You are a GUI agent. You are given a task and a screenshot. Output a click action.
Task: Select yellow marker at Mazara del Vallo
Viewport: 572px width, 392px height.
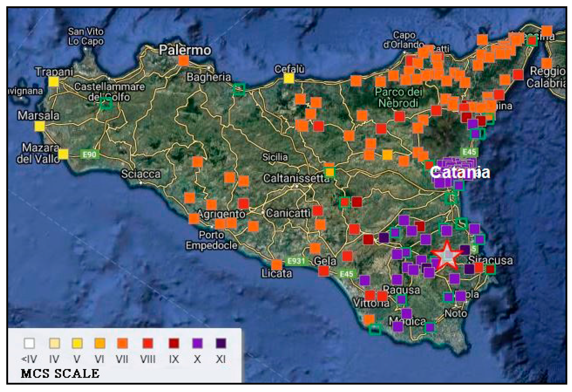click(63, 154)
